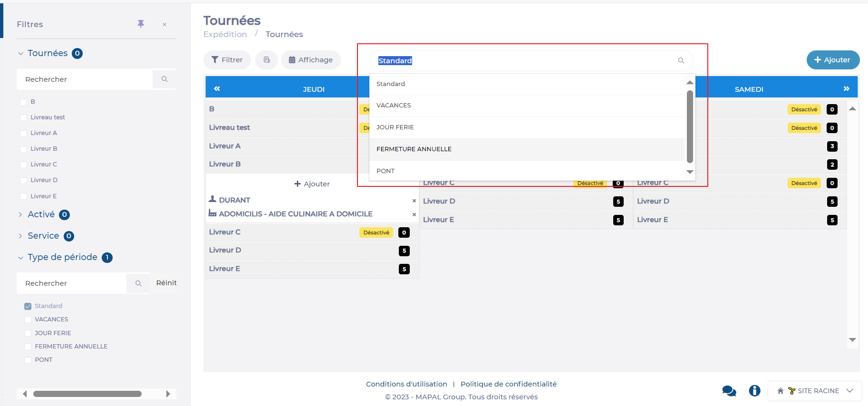Image resolution: width=868 pixels, height=406 pixels.
Task: Go to next days with double-right arrows
Action: tap(846, 89)
